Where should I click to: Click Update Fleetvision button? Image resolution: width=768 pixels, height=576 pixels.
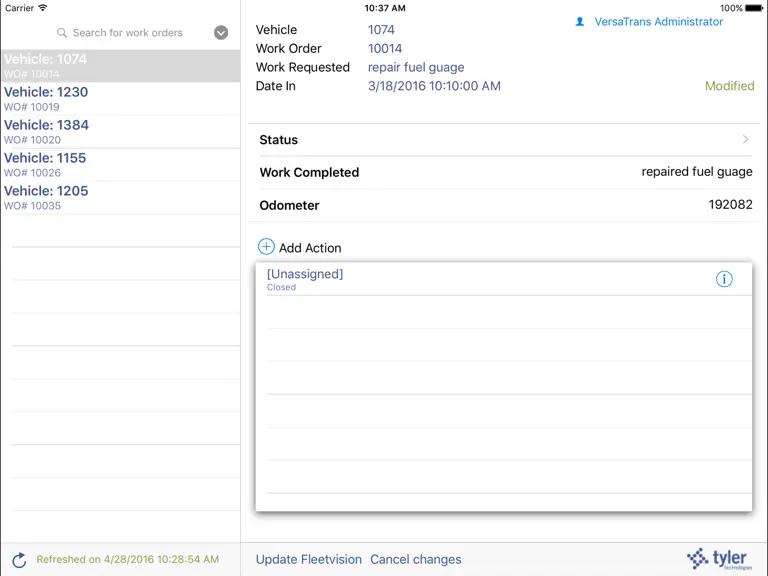click(309, 559)
